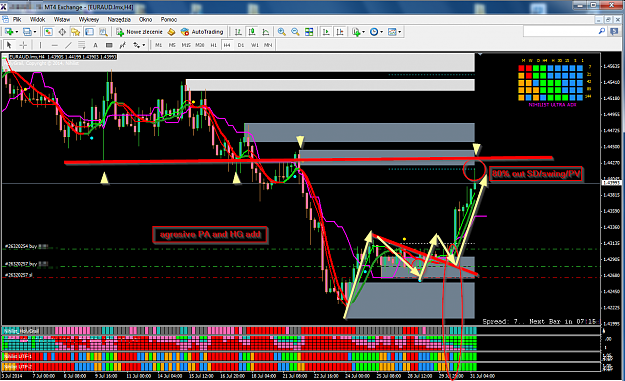Image resolution: width=625 pixels, height=381 pixels.
Task: Switch to the MN timeframe
Action: 268,45
